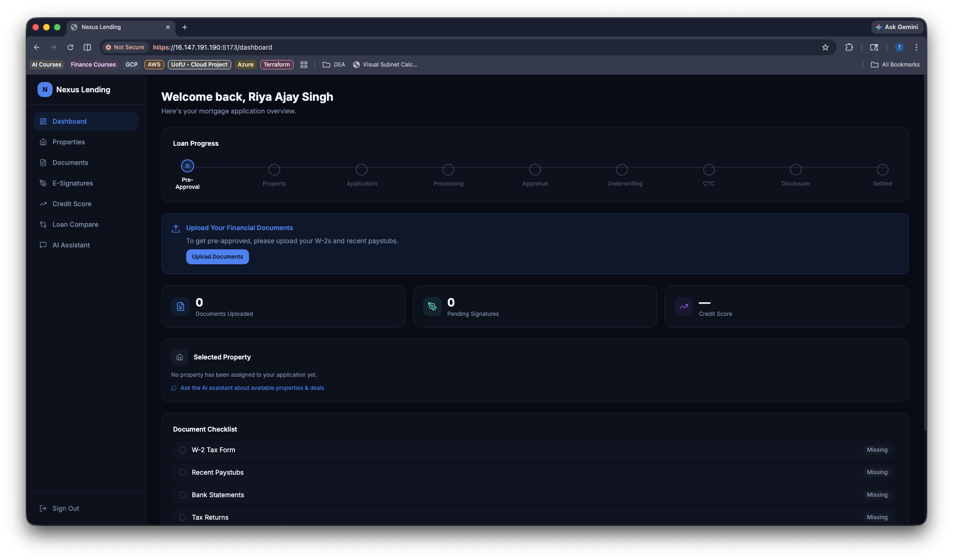Click the Nexus Lending N logo icon
Image resolution: width=953 pixels, height=560 pixels.
[45, 90]
